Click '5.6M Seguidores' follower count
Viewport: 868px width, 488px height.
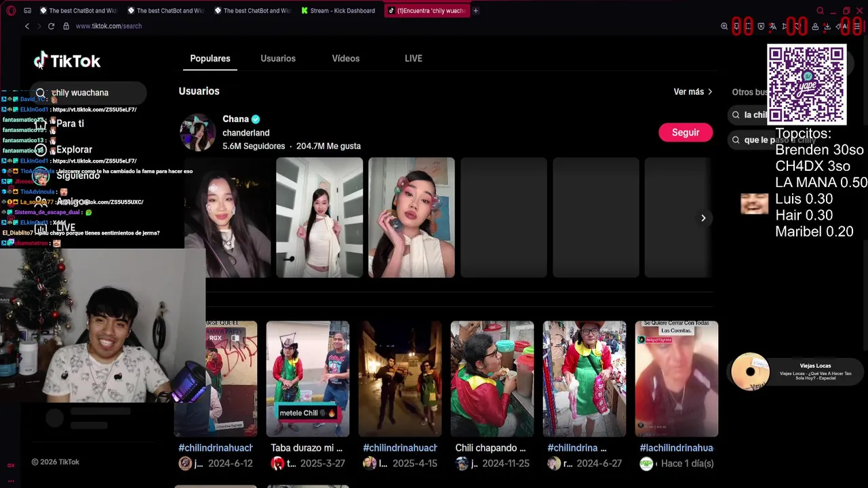(x=254, y=146)
